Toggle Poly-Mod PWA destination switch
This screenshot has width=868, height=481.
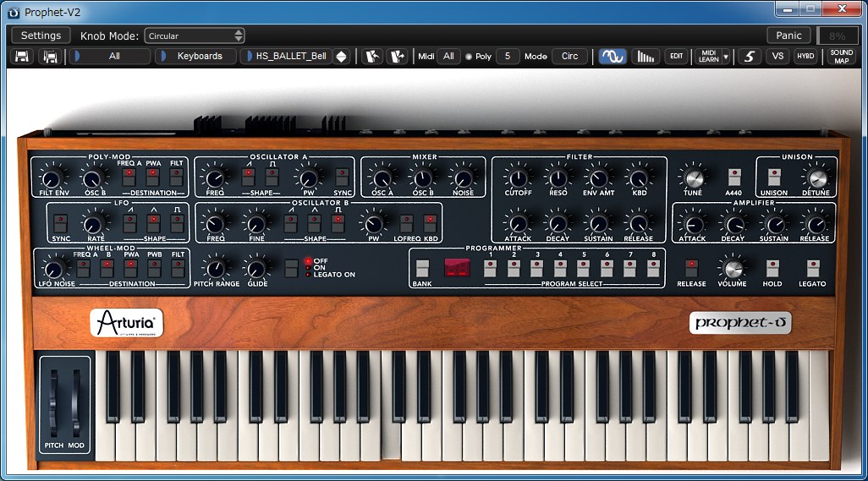[153, 178]
